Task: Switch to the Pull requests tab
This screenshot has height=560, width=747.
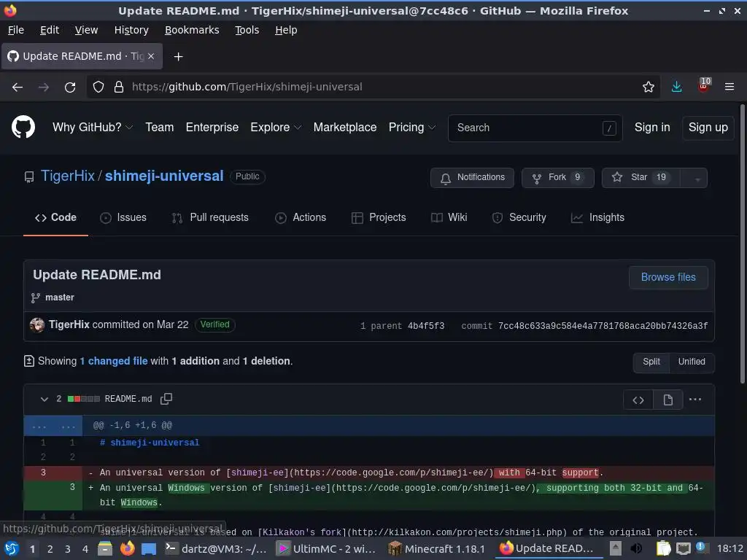Action: click(210, 217)
